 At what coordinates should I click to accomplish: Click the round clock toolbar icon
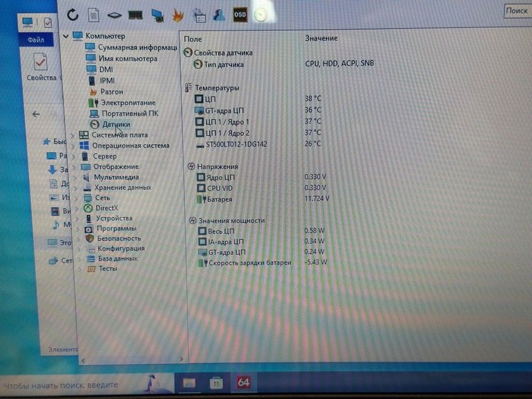point(260,15)
